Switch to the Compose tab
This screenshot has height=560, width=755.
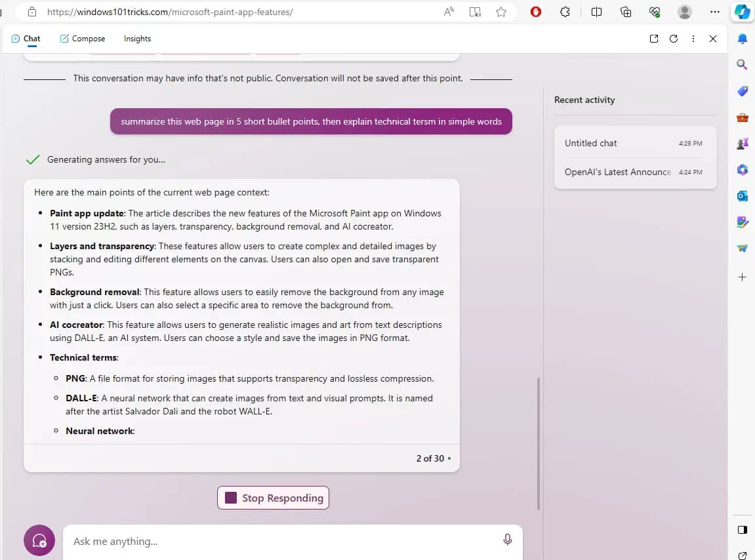(x=83, y=39)
